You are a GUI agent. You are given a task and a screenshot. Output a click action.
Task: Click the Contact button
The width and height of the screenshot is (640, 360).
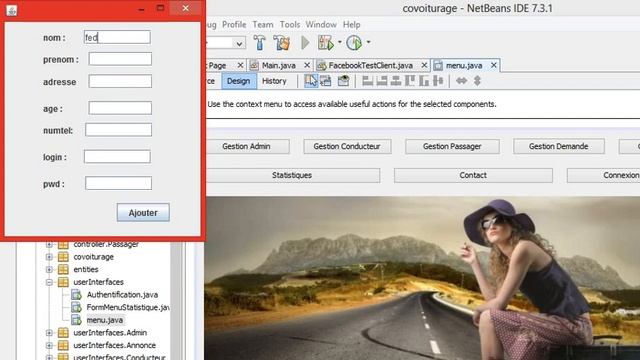(x=473, y=175)
